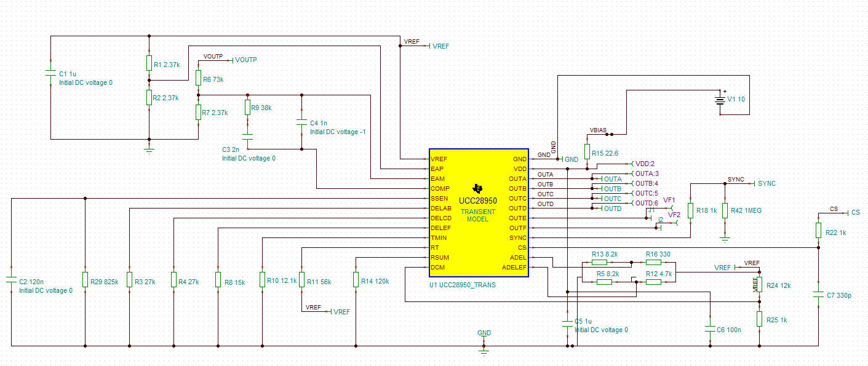
Task: Click the CS net label flag
Action: coord(853,212)
